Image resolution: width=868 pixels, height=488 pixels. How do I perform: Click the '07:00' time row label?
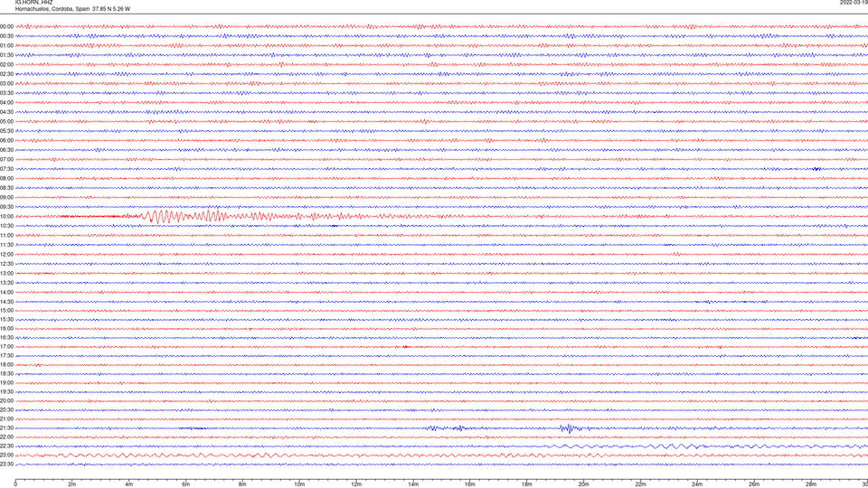coord(6,159)
